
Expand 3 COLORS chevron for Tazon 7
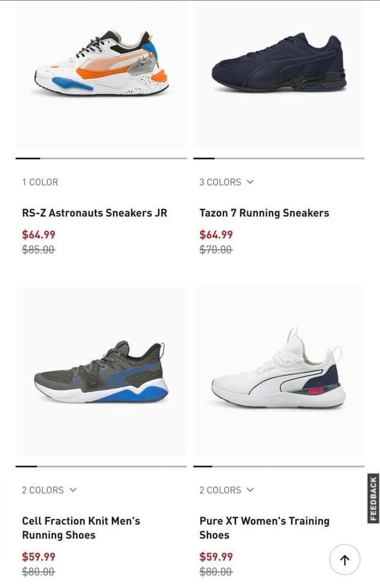point(250,182)
